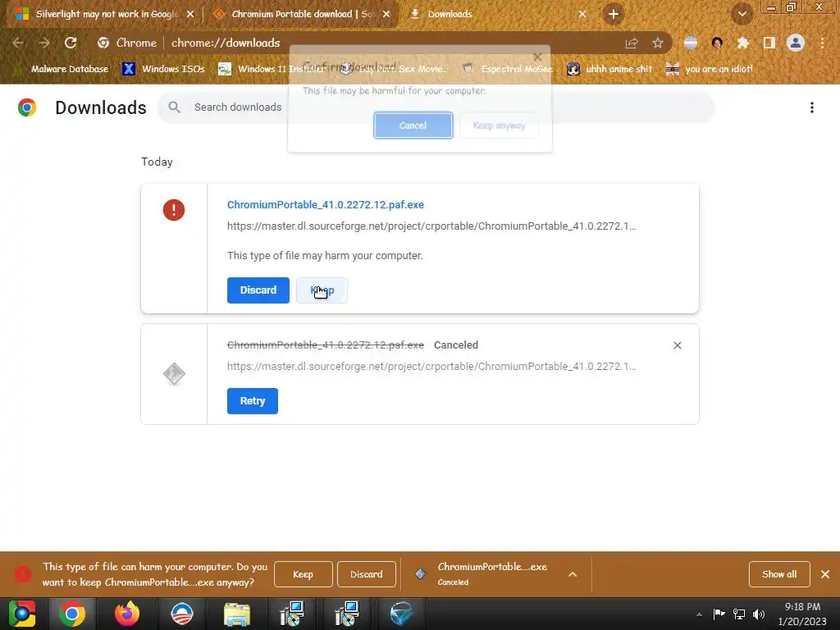Viewport: 840px width, 630px height.
Task: Remove the canceled download from the list
Action: 677,345
